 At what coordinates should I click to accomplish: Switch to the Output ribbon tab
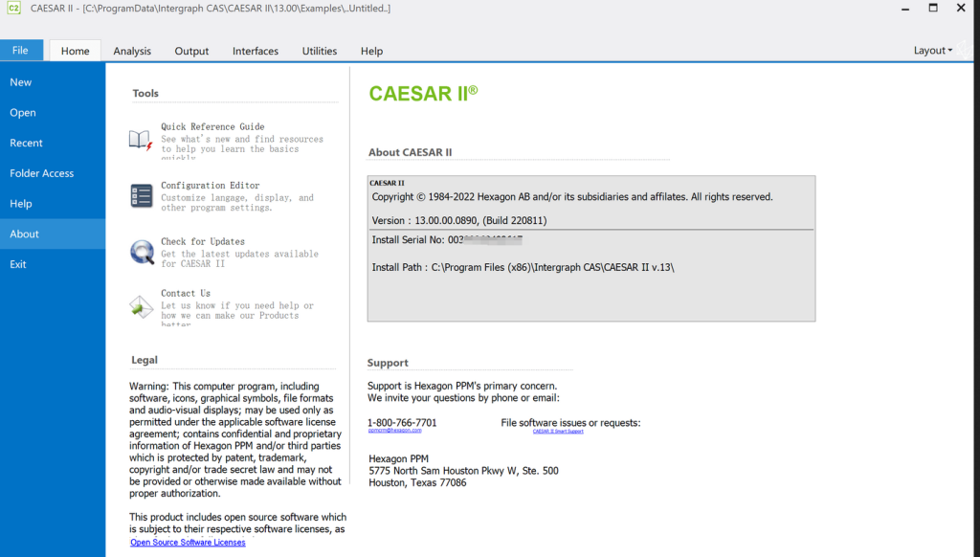tap(191, 52)
